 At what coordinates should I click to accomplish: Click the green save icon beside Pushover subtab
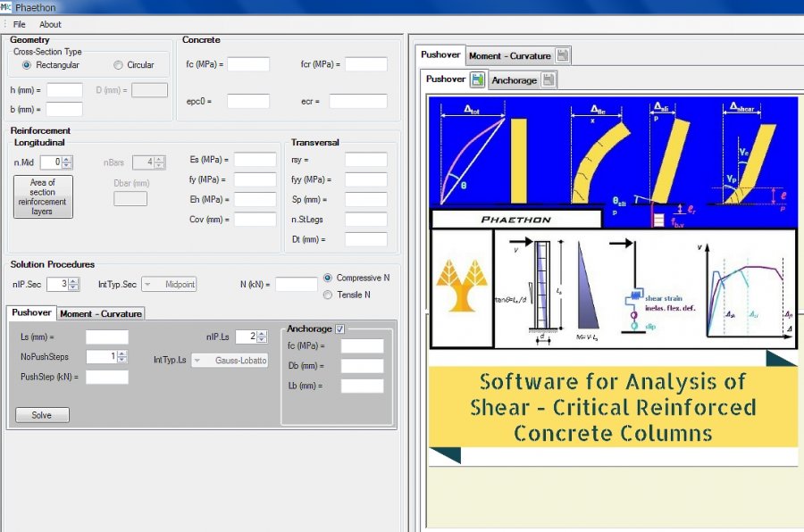pyautogui.click(x=477, y=79)
